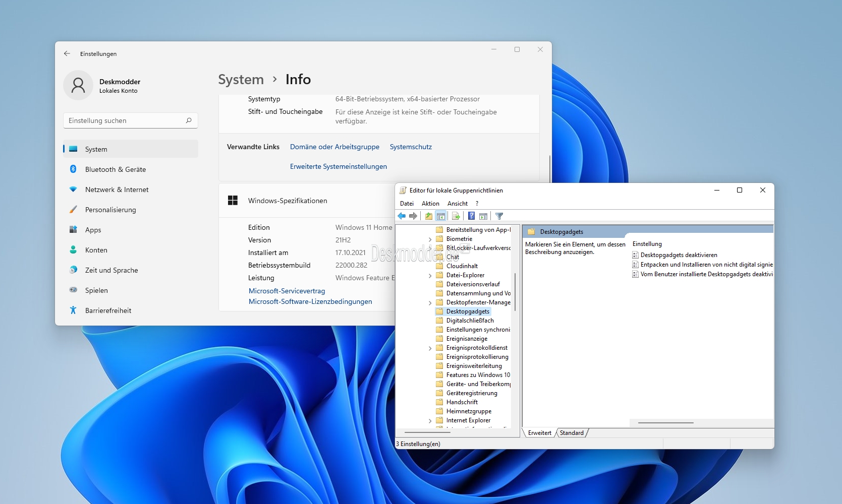
Task: Click the horizontal scrollbar under the settings list
Action: pos(666,423)
